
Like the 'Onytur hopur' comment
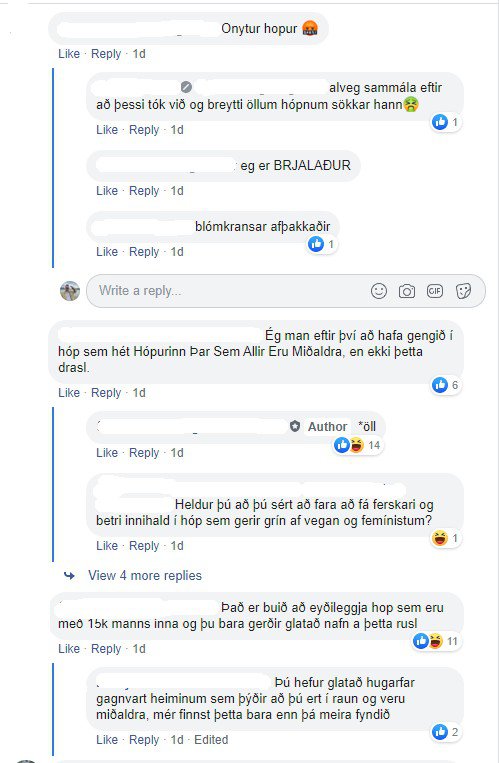coord(69,54)
